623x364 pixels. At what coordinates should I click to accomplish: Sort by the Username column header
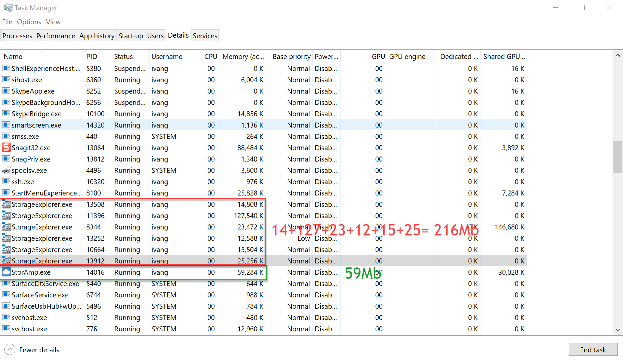172,56
